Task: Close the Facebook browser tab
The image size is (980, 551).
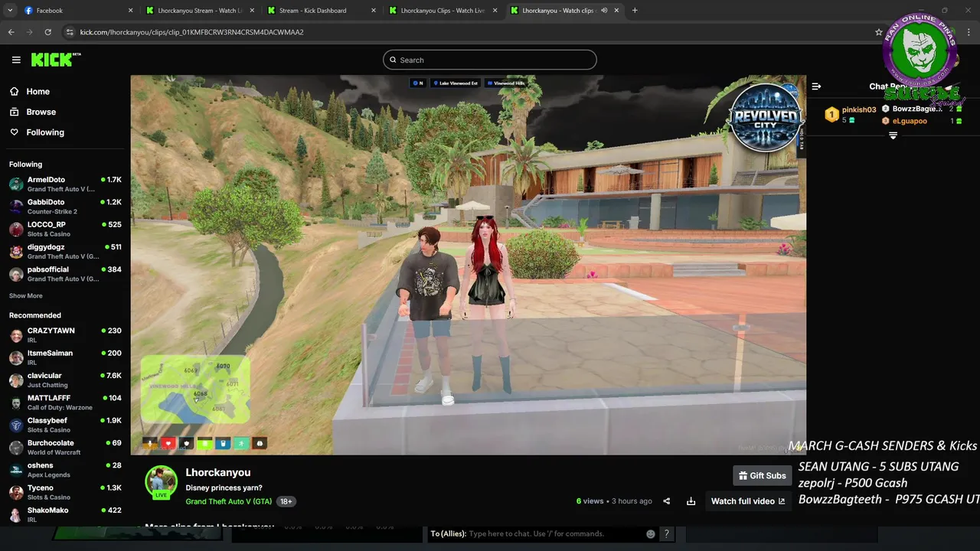Action: click(x=130, y=11)
